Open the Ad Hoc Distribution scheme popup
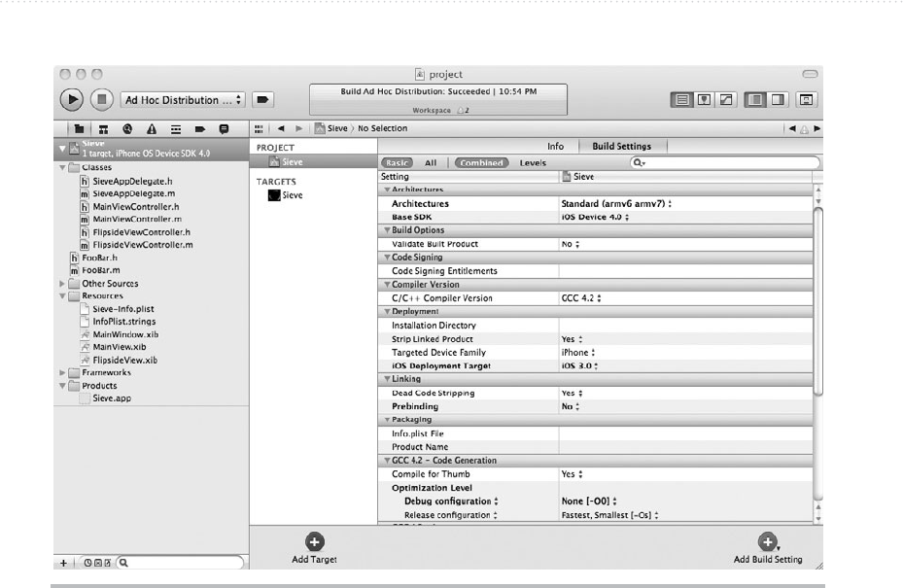903x588 pixels. 183,100
